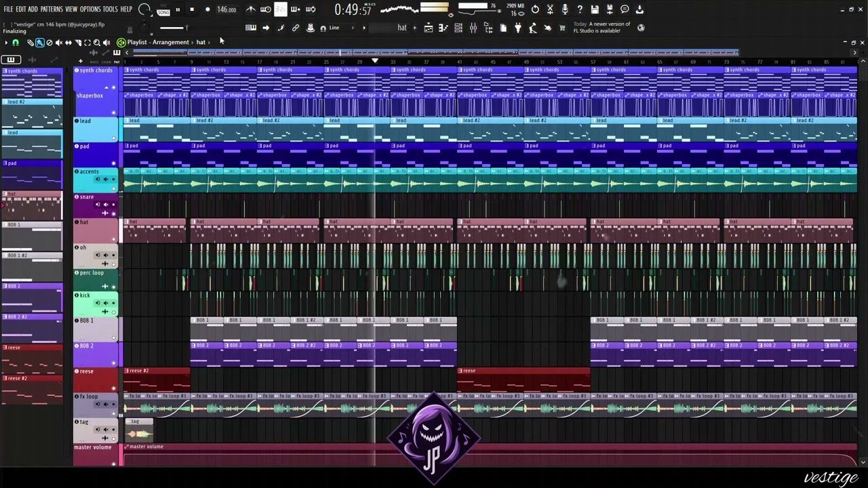Stop playback with the stop button
Screen dimensions: 868x488
[x=192, y=9]
